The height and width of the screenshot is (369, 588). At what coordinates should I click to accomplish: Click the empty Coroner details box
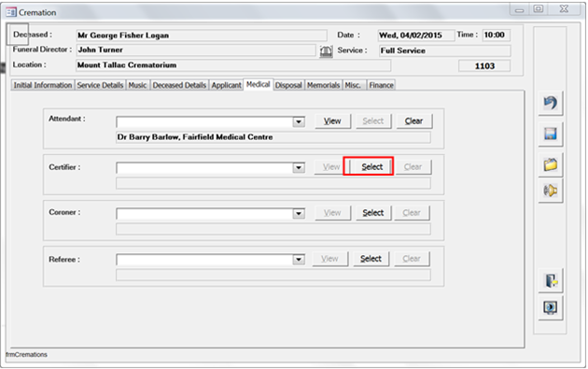[273, 229]
